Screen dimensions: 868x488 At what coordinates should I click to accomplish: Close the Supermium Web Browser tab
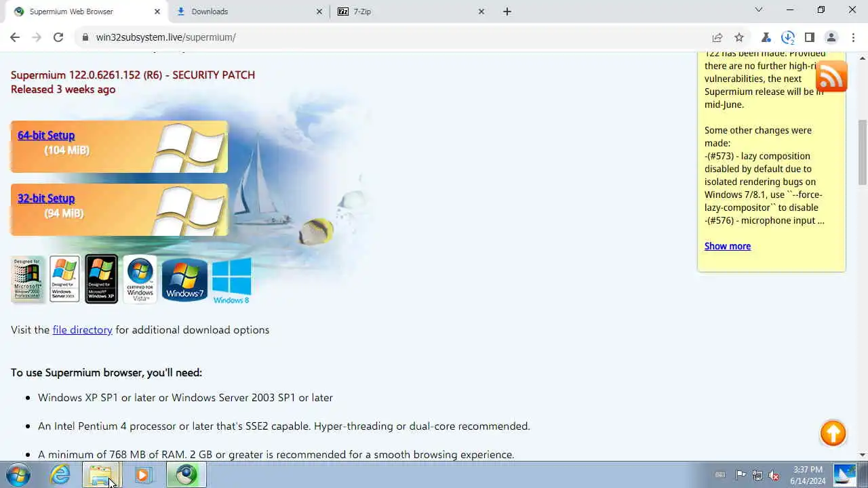point(157,12)
